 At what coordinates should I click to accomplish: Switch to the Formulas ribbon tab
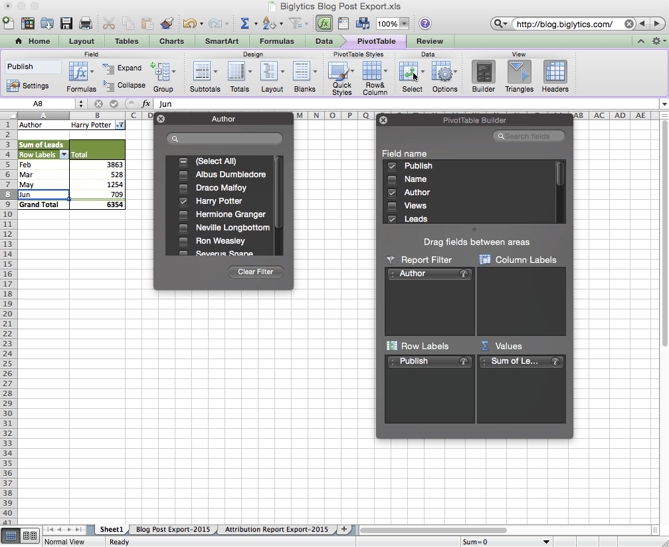277,41
